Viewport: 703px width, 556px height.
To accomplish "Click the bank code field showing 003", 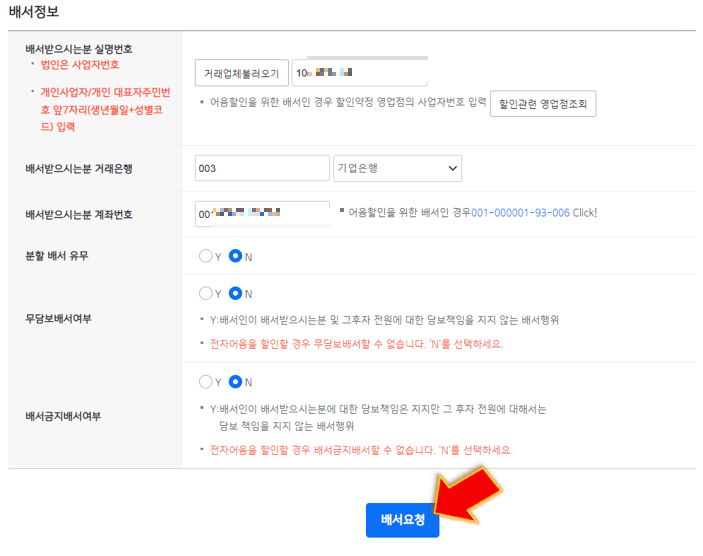I will 262,168.
